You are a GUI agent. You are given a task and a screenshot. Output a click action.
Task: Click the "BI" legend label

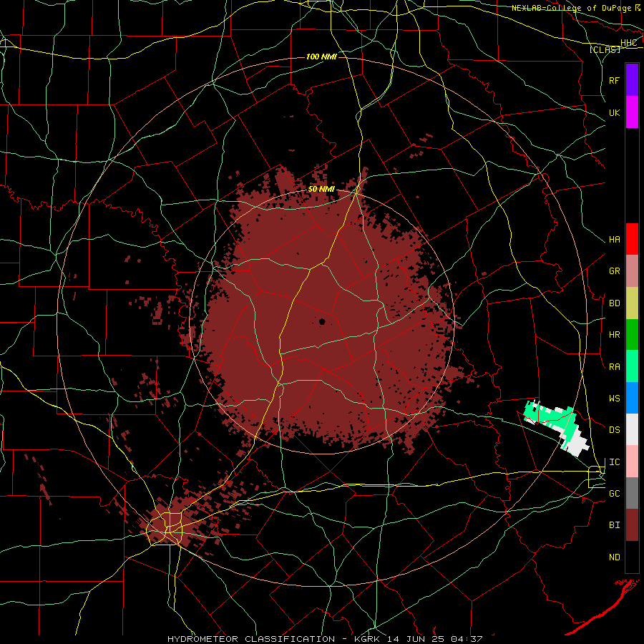(x=614, y=525)
